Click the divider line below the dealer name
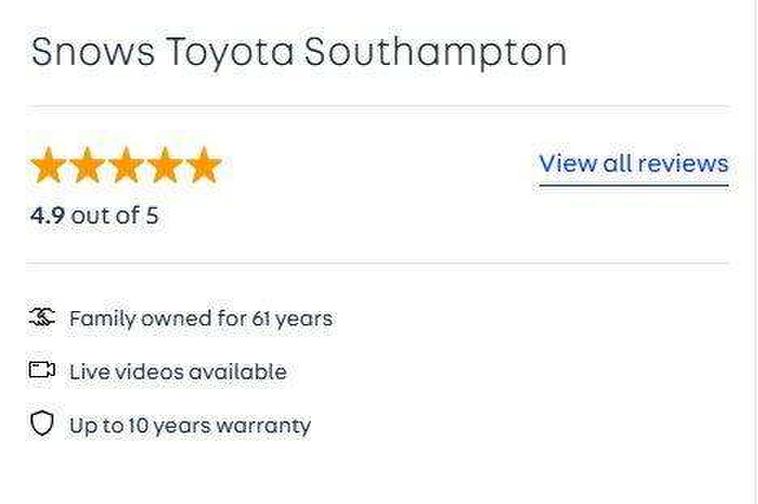This screenshot has height=504, width=758. click(x=380, y=105)
